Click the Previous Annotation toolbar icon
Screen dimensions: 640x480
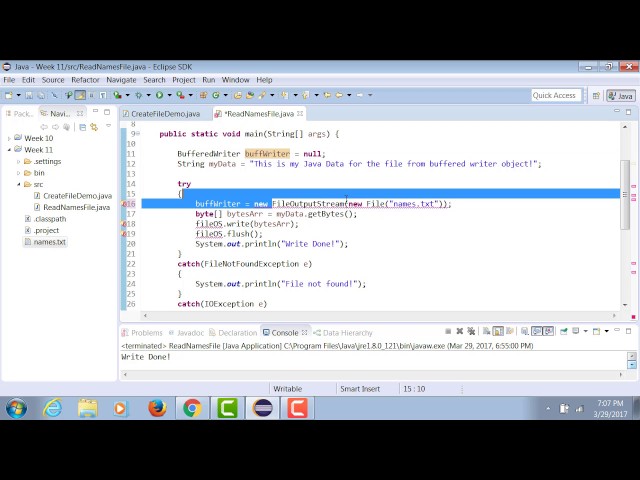pyautogui.click(x=305, y=95)
